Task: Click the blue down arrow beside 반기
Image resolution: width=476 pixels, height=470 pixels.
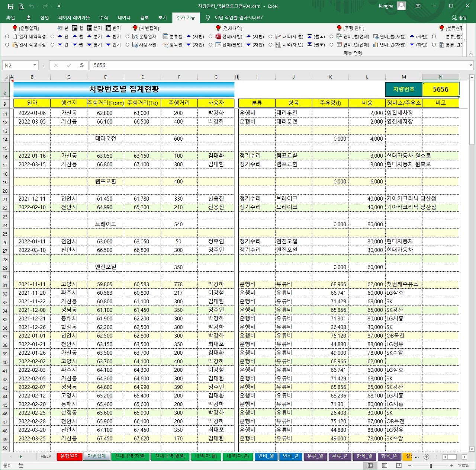Action: [108, 45]
